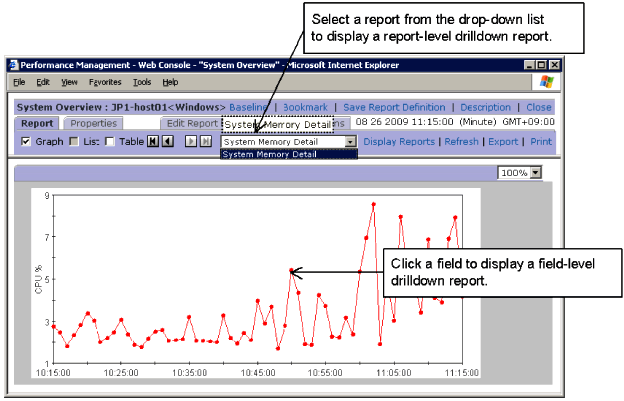The image size is (624, 401).
Task: Click the Windows flag logo
Action: [546, 82]
